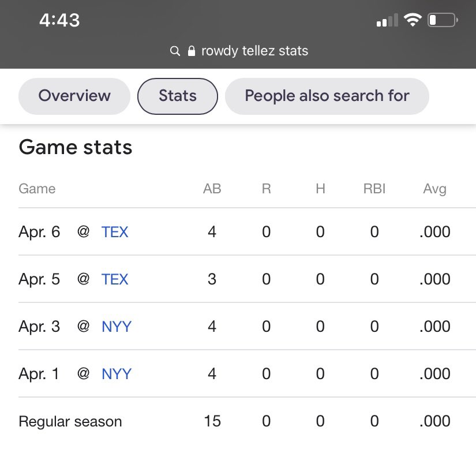Open the TEX link for Apr. 5 game
476x453 pixels.
115,279
